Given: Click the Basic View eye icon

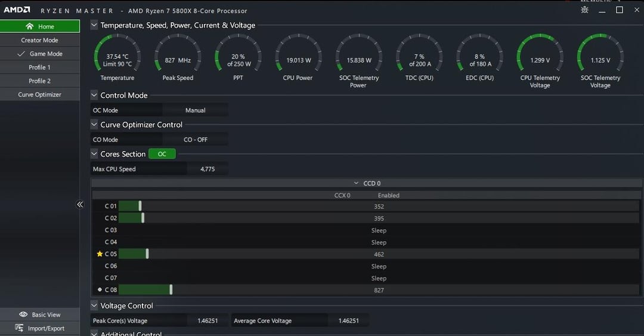Looking at the screenshot, I should 23,314.
